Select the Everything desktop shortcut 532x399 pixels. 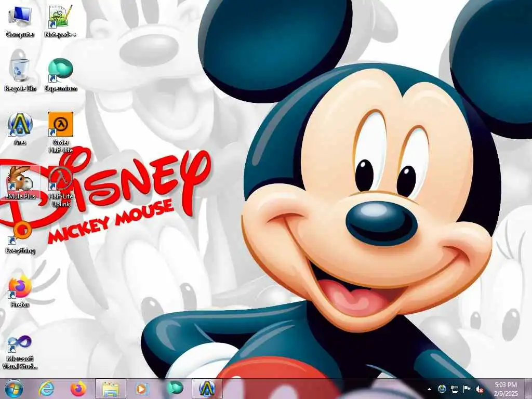point(20,237)
